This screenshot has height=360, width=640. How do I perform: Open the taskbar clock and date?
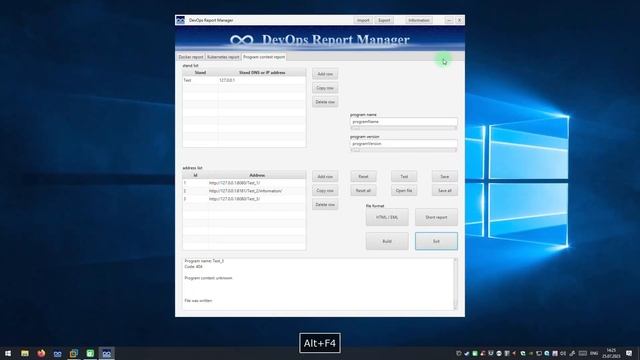[611, 353]
